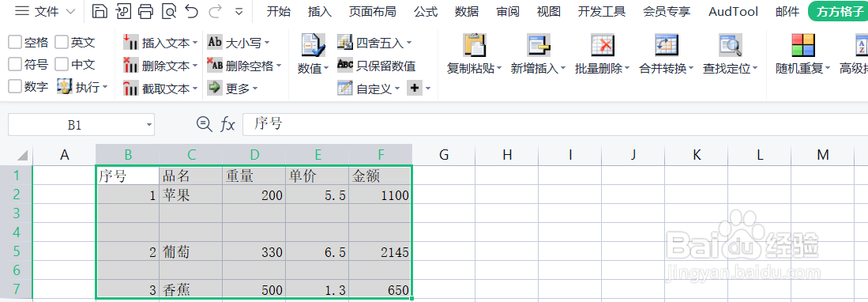
Task: Switch to the AudTool tab
Action: coord(734,11)
